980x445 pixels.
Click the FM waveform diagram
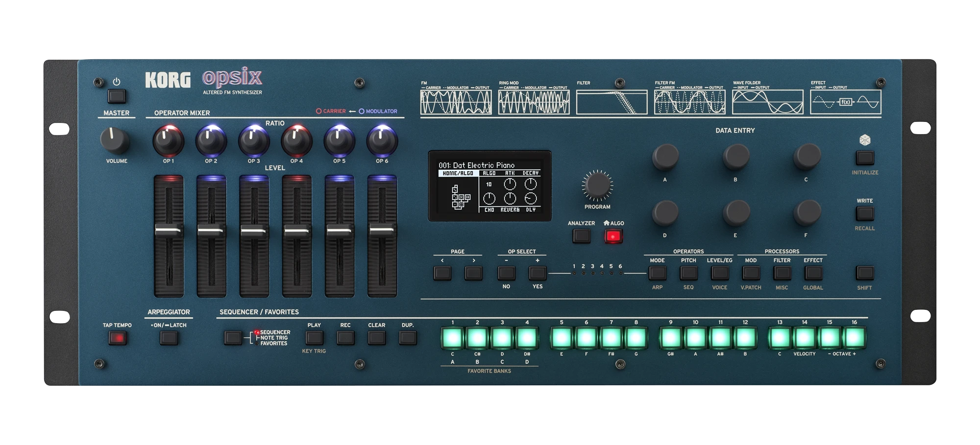(456, 102)
